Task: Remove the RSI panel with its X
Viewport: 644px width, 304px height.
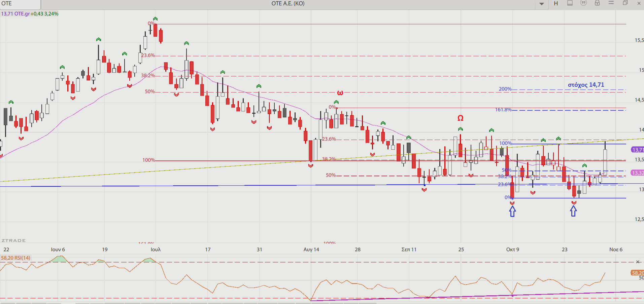Action: [638, 262]
